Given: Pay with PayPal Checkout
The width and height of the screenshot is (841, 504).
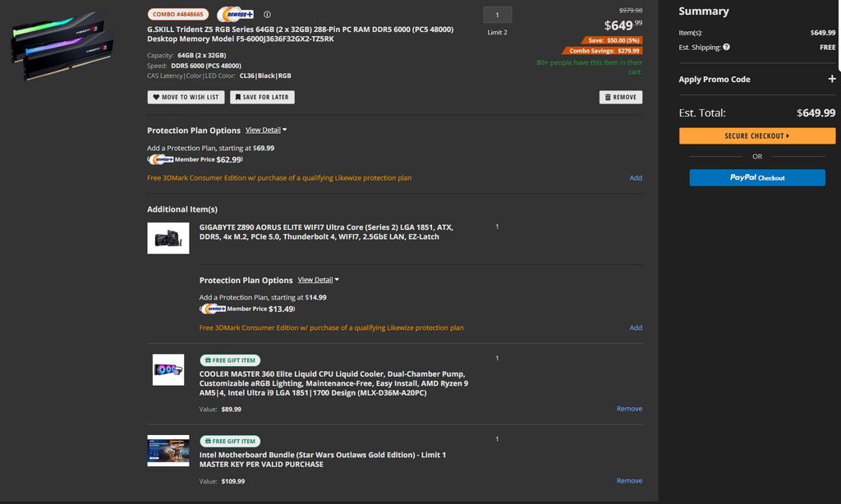Looking at the screenshot, I should (x=756, y=177).
